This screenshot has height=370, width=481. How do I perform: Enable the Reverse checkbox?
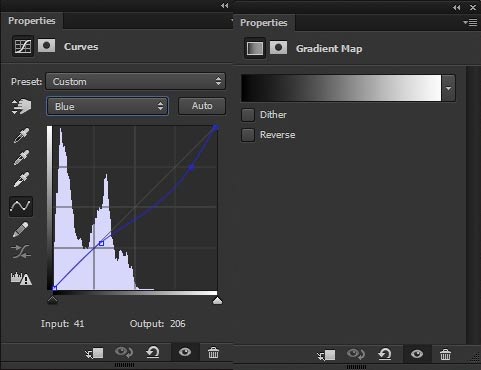248,135
